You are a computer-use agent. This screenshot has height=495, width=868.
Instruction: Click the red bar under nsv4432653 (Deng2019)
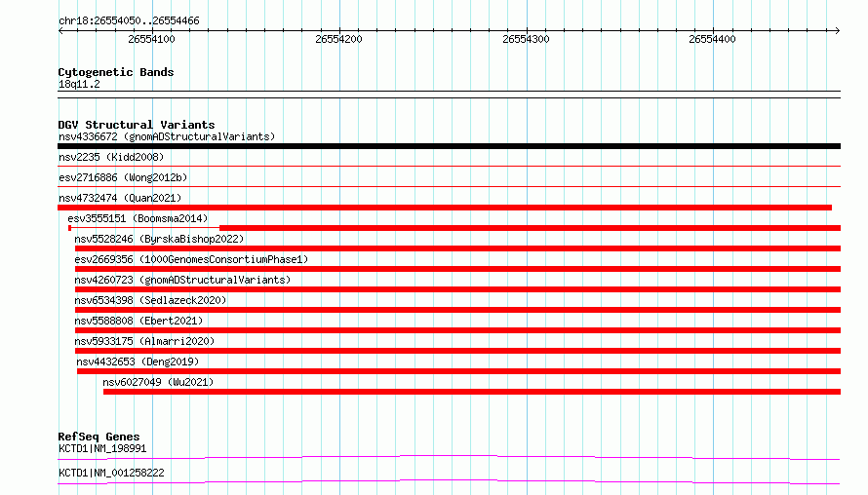pos(459,371)
